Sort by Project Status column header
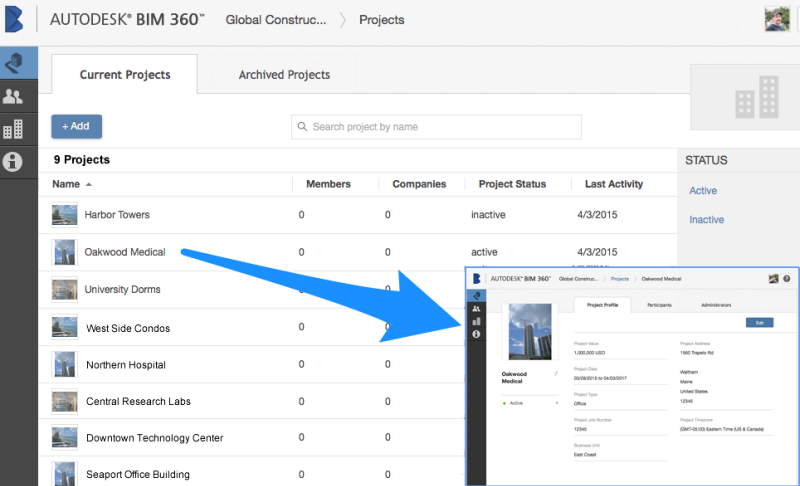 512,184
